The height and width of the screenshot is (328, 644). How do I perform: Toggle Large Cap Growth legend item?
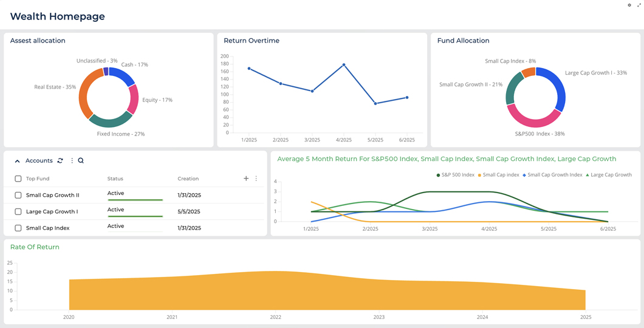pyautogui.click(x=611, y=175)
